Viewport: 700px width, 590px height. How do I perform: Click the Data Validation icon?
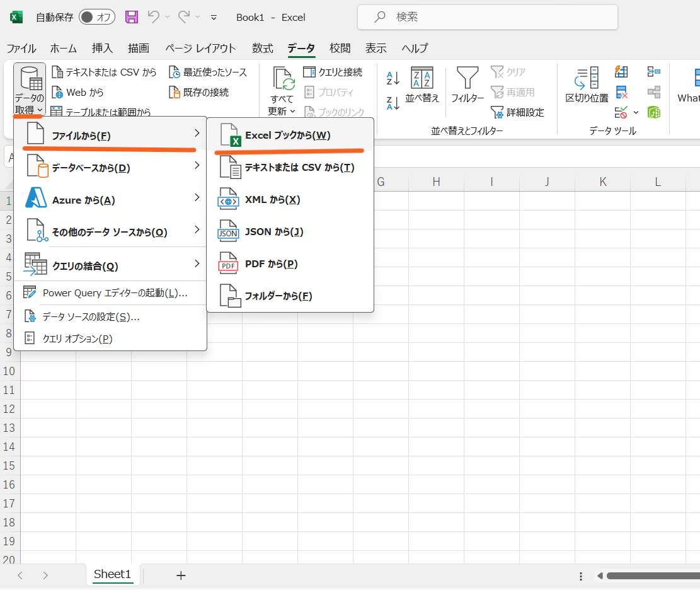(x=621, y=112)
